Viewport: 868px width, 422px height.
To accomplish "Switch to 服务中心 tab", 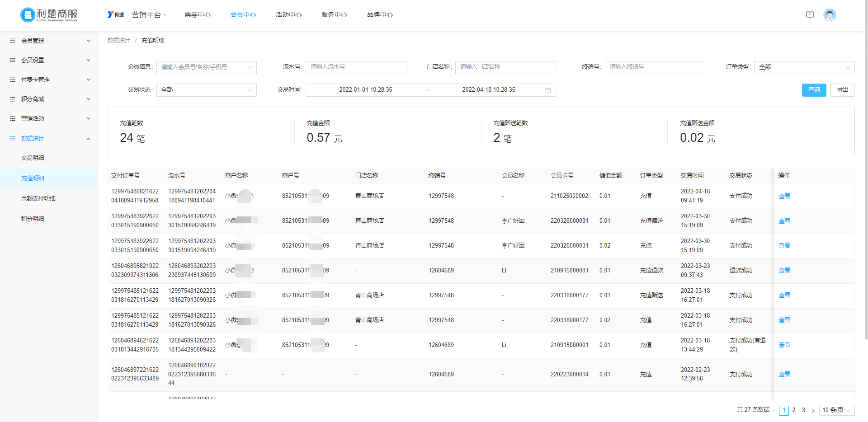I will pyautogui.click(x=335, y=14).
